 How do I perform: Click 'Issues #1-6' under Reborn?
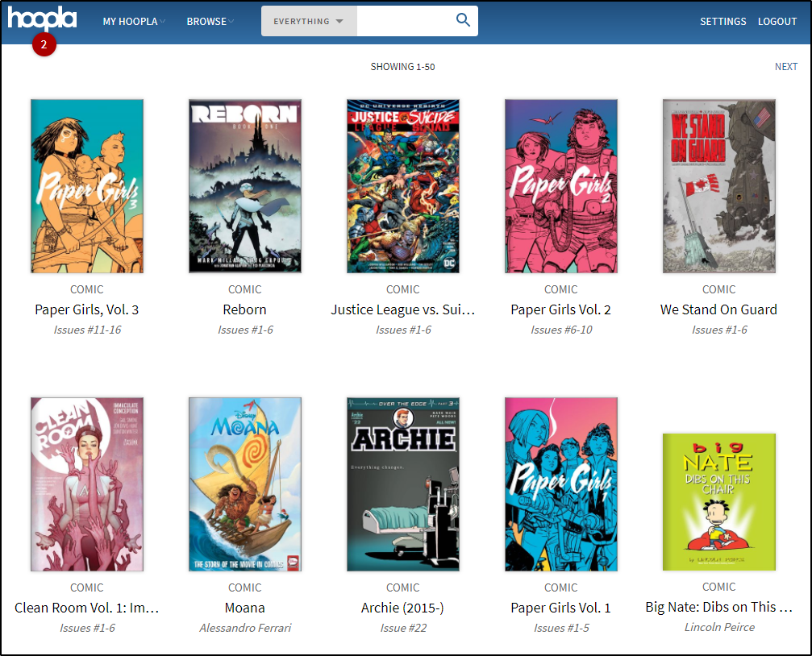[x=245, y=330]
